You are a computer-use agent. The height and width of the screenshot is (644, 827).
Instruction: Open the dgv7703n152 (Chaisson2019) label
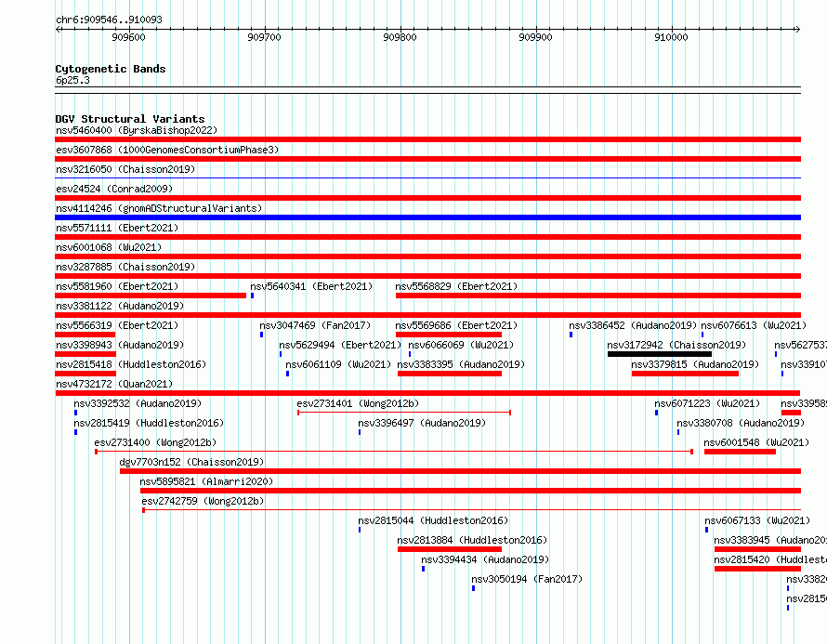(x=191, y=462)
